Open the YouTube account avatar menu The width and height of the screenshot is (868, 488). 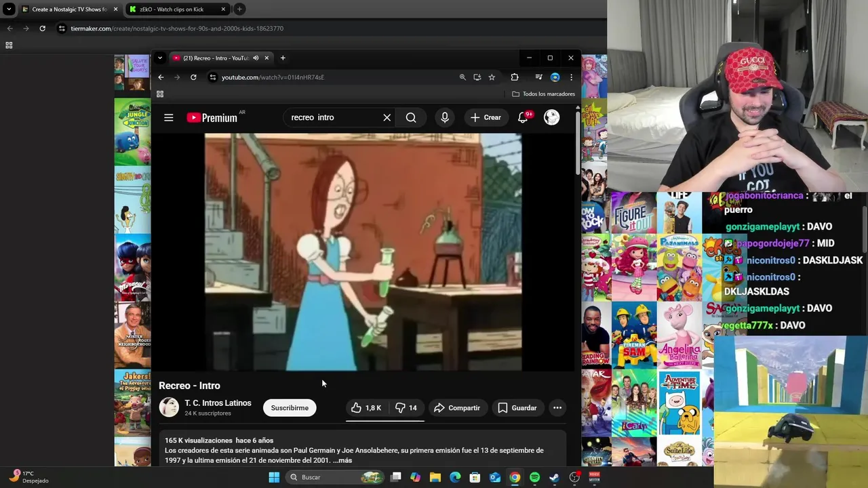pos(552,117)
